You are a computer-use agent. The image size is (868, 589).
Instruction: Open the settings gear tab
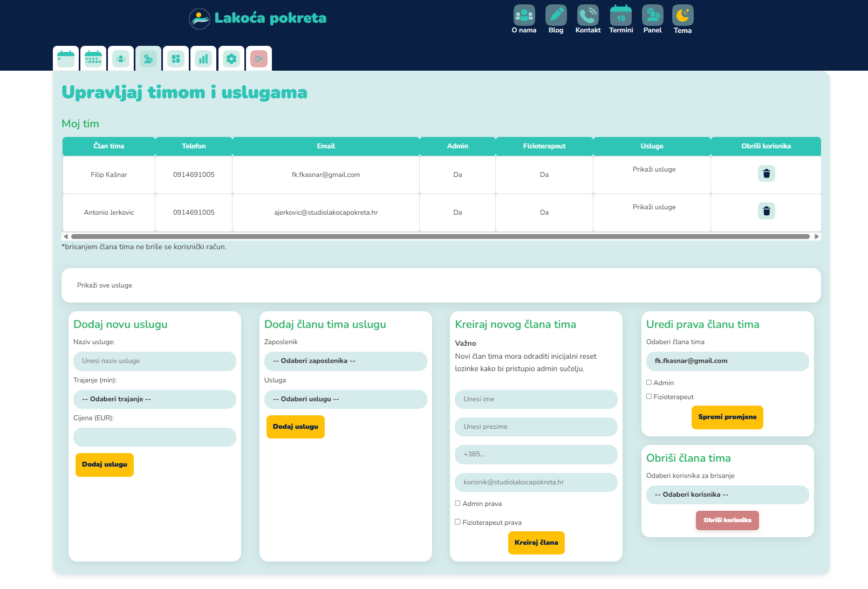(x=231, y=59)
